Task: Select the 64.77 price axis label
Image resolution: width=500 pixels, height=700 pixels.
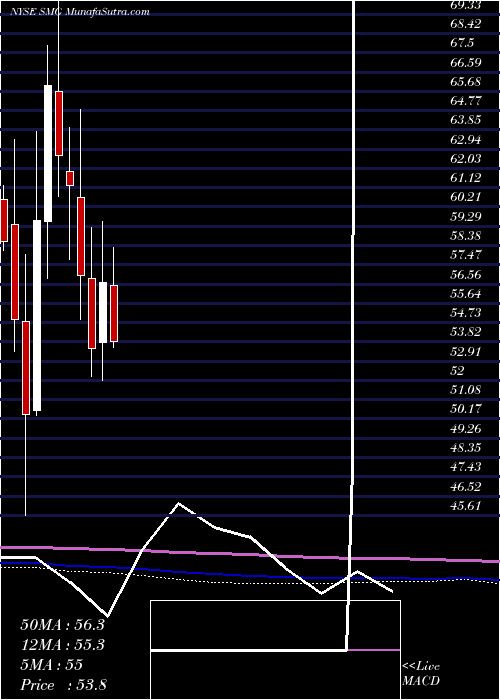Action: [466, 101]
